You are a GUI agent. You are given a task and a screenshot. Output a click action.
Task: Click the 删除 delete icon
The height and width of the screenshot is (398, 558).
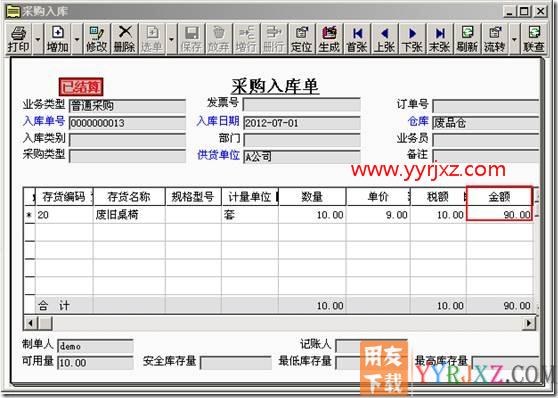(x=125, y=39)
